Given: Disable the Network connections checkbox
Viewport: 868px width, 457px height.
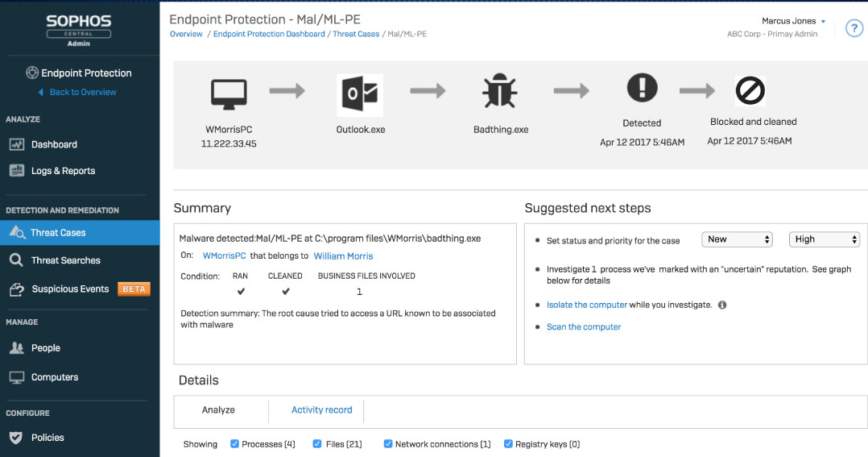Looking at the screenshot, I should coord(388,444).
